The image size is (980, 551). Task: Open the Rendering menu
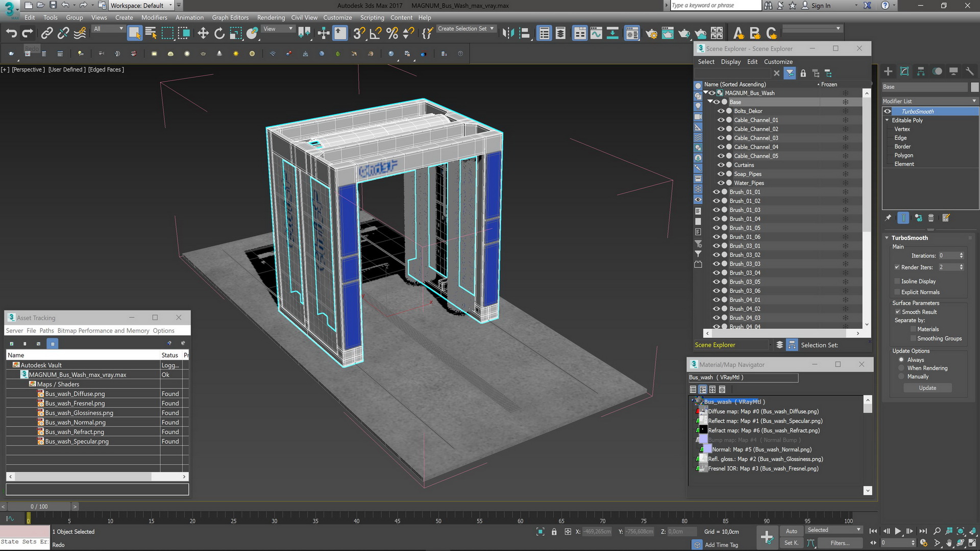pyautogui.click(x=271, y=17)
